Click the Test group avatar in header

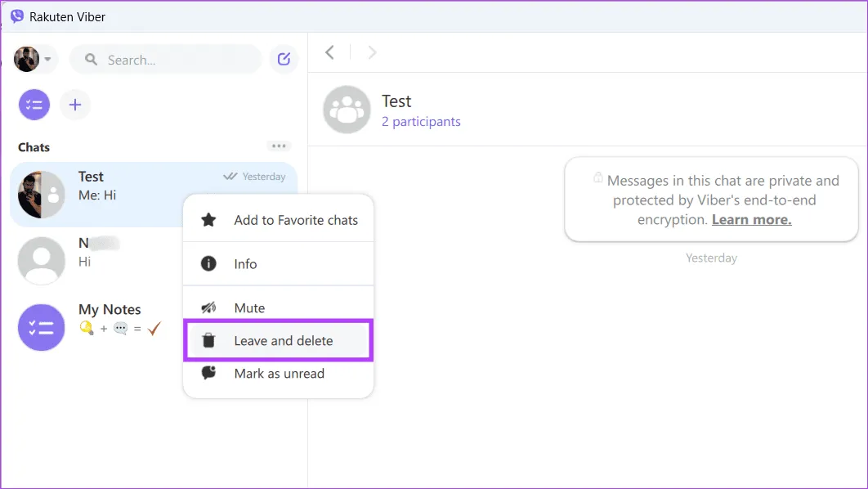point(347,110)
